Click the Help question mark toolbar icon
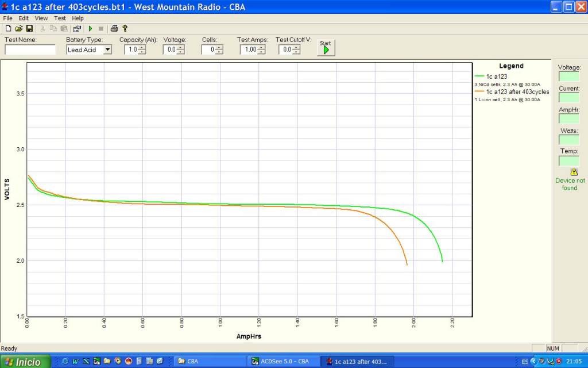The height and width of the screenshot is (368, 588). point(125,28)
